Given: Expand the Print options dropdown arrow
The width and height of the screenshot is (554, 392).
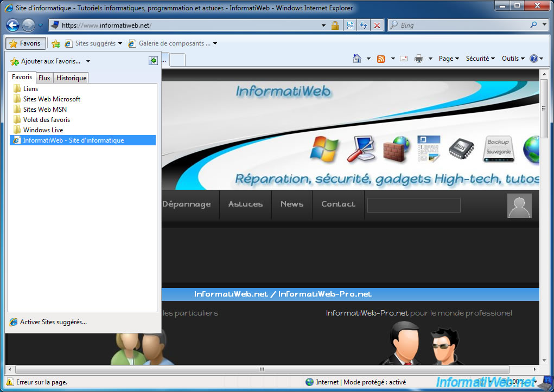Looking at the screenshot, I should click(430, 59).
